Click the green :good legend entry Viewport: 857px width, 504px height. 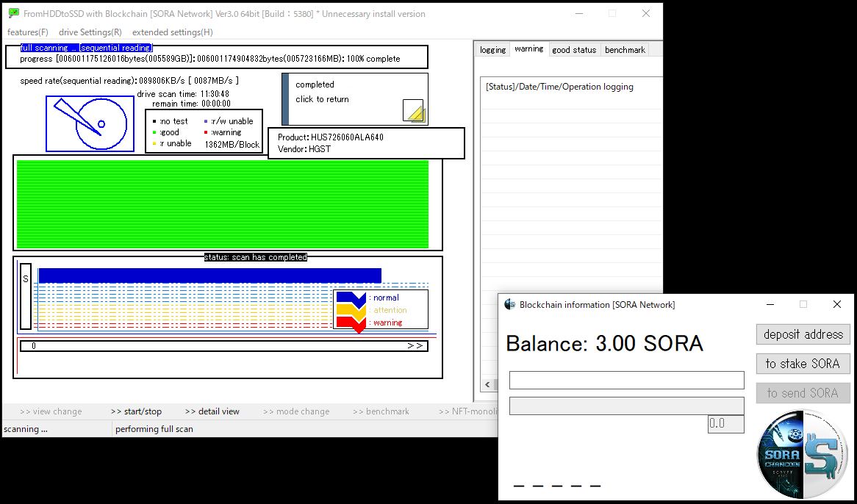[x=165, y=132]
